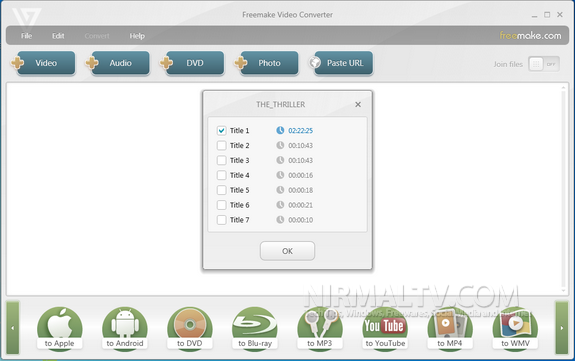Image resolution: width=575 pixels, height=361 pixels.
Task: Choose the to WMV output icon
Action: (x=515, y=328)
